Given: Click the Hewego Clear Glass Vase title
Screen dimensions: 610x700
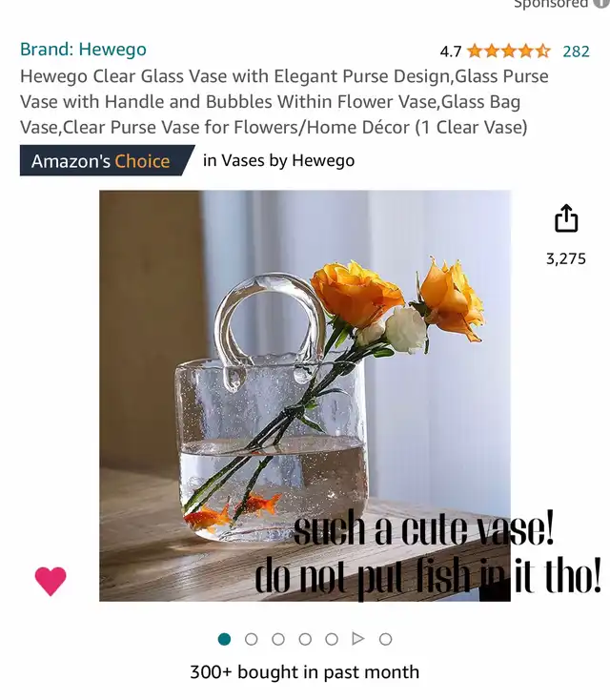Looking at the screenshot, I should tap(284, 101).
